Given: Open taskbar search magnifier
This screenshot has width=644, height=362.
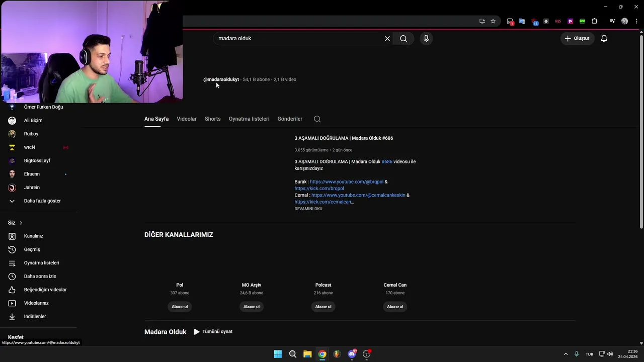Looking at the screenshot, I should (x=292, y=354).
